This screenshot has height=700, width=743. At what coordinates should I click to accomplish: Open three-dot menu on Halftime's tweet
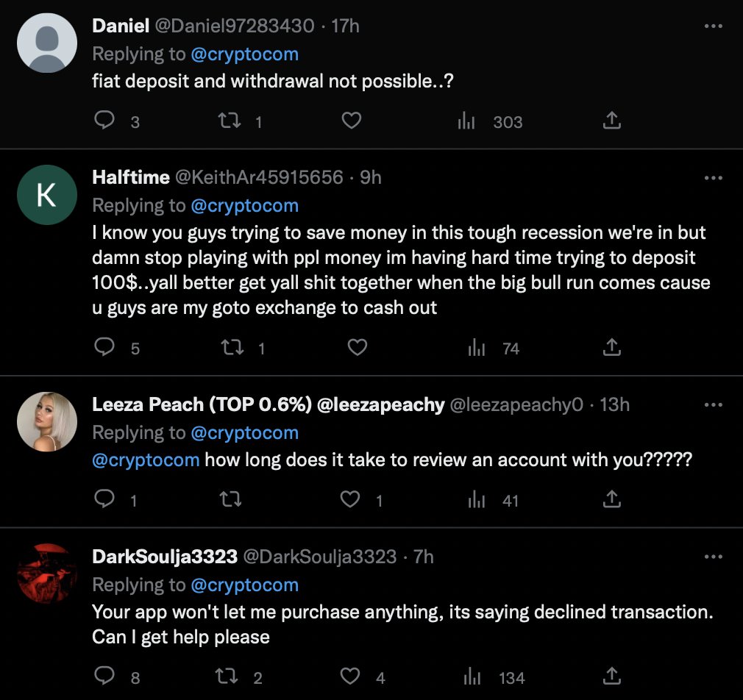[713, 177]
